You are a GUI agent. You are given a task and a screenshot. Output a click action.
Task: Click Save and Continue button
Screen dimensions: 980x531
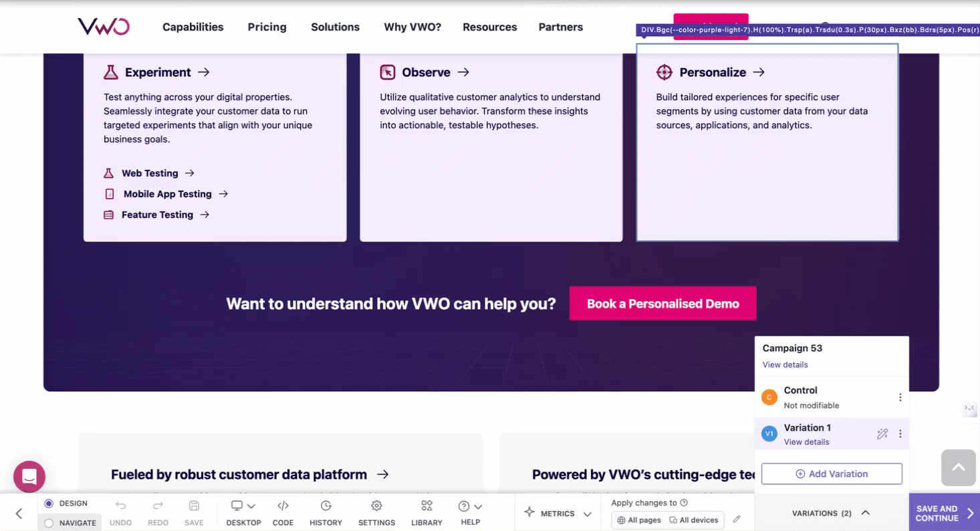pyautogui.click(x=944, y=513)
